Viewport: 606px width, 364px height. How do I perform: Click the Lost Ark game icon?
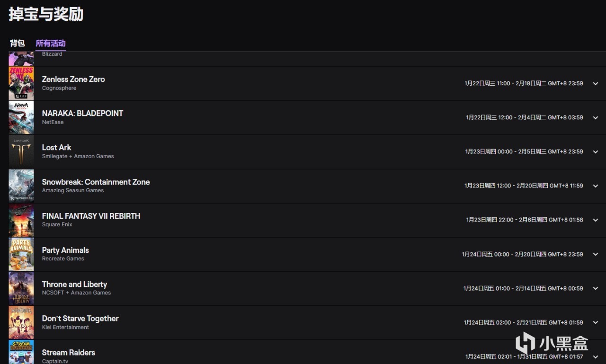coord(21,151)
